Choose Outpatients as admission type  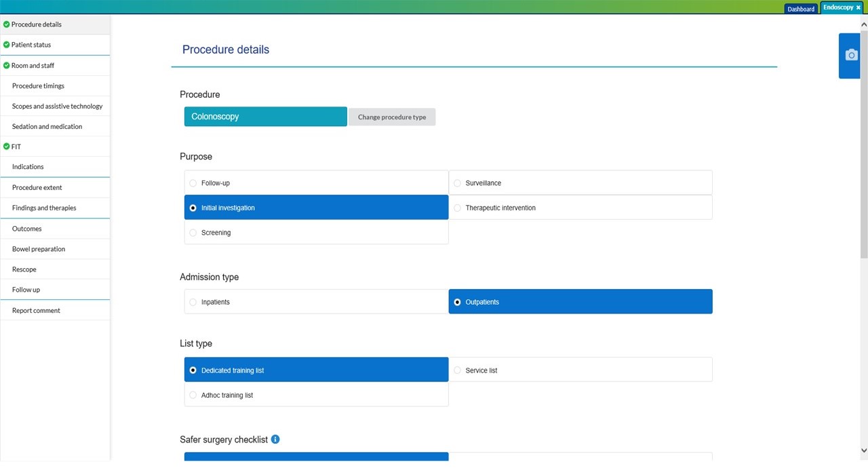[x=580, y=301]
